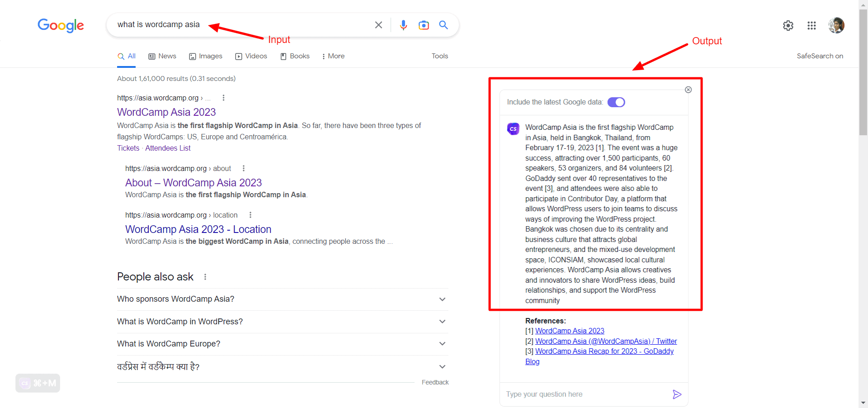Click the floating CS shortcut button

(38, 383)
